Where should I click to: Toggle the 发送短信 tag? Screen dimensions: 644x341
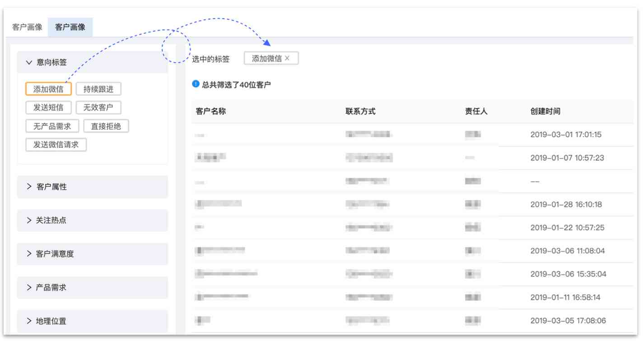(x=48, y=108)
